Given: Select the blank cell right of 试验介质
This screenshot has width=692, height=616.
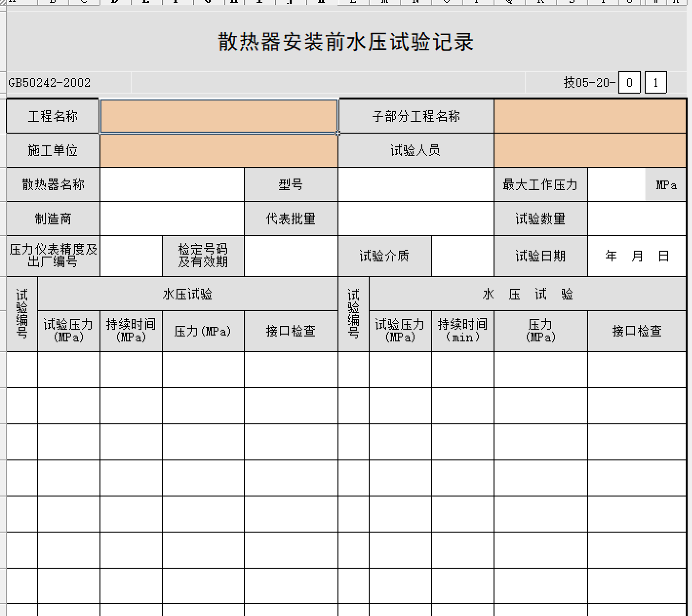Looking at the screenshot, I should [462, 256].
